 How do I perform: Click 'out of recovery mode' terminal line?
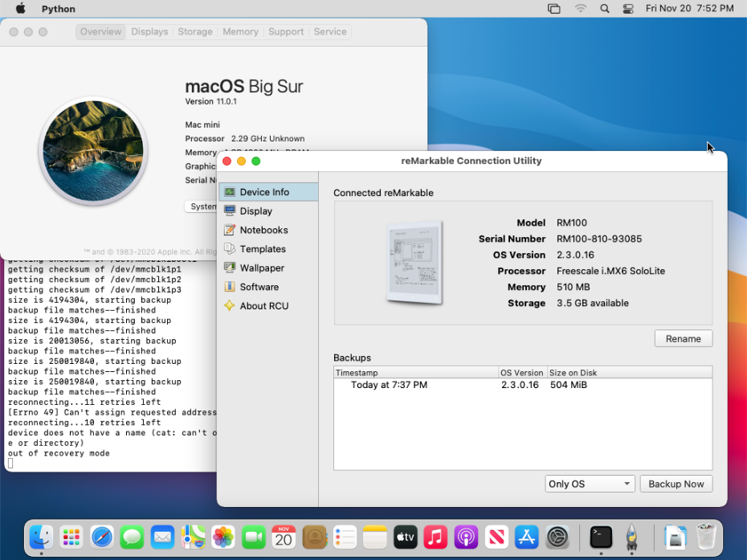click(x=59, y=453)
